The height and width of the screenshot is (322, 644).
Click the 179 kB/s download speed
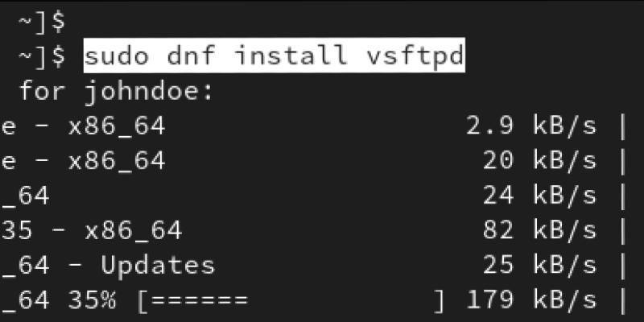pos(531,300)
